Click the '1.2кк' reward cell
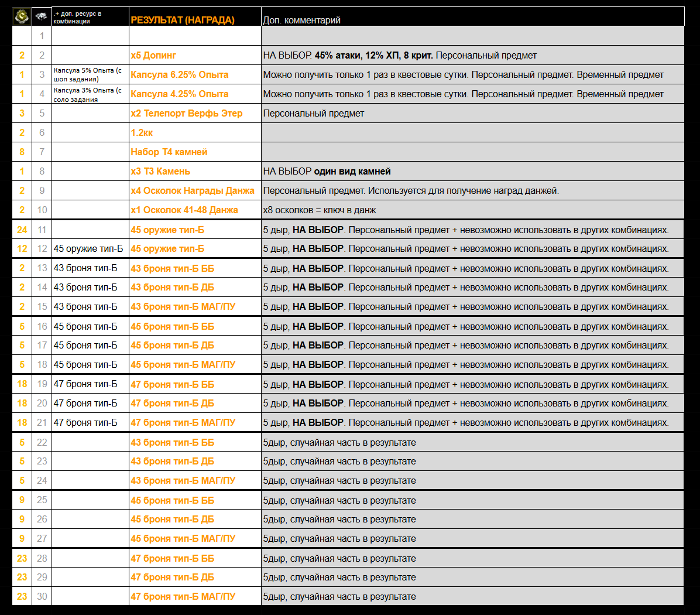This screenshot has width=700, height=615. (142, 133)
